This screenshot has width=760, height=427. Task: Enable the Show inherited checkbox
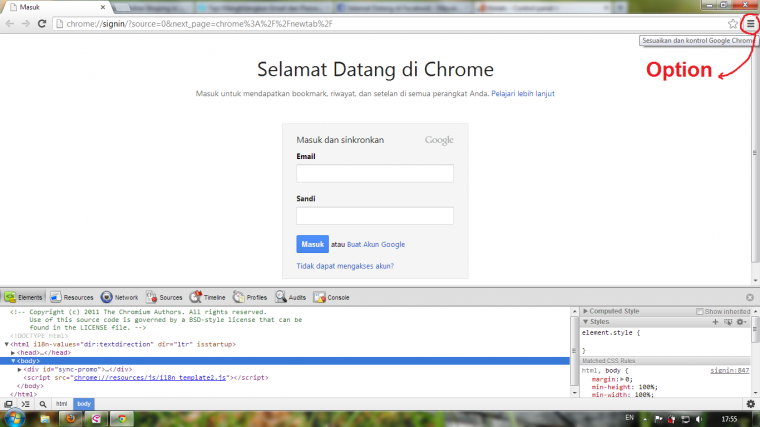699,311
